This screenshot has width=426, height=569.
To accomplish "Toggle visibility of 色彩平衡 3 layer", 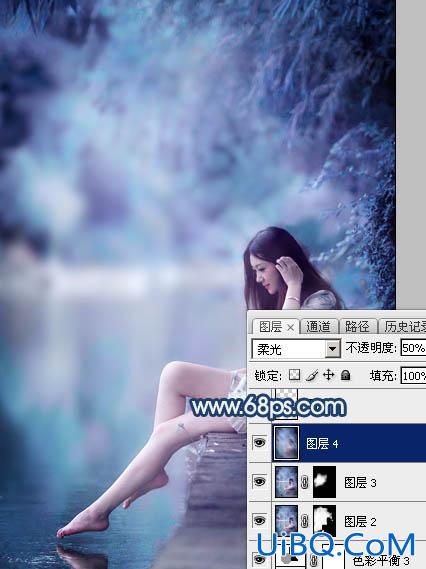I will pyautogui.click(x=259, y=559).
